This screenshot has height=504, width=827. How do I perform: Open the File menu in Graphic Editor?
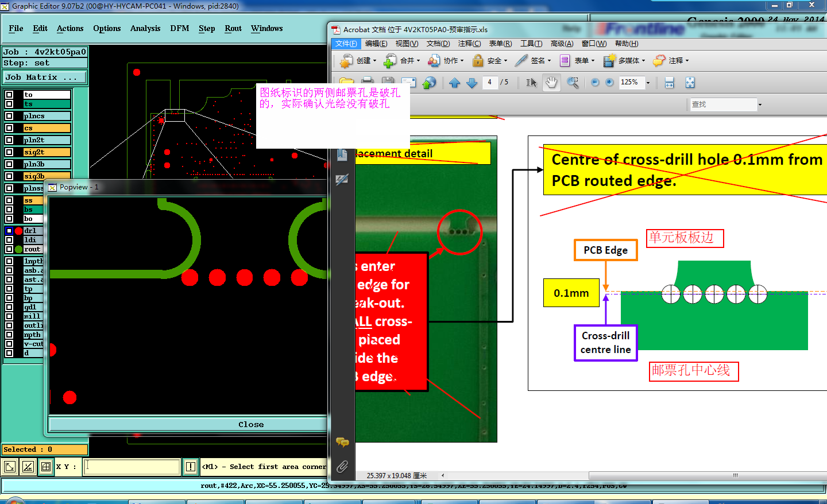16,28
